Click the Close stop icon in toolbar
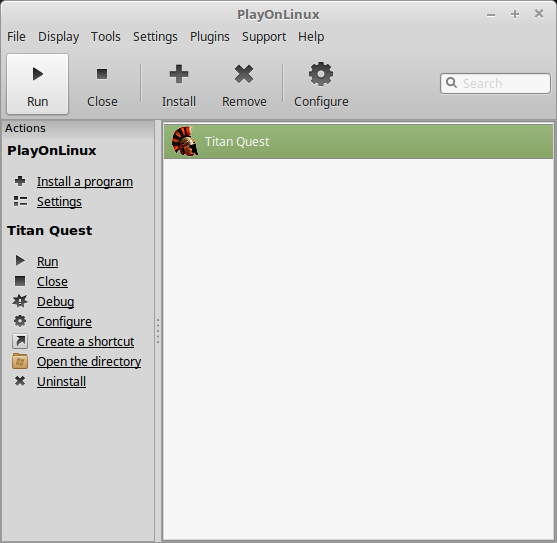The width and height of the screenshot is (557, 543). pos(102,74)
